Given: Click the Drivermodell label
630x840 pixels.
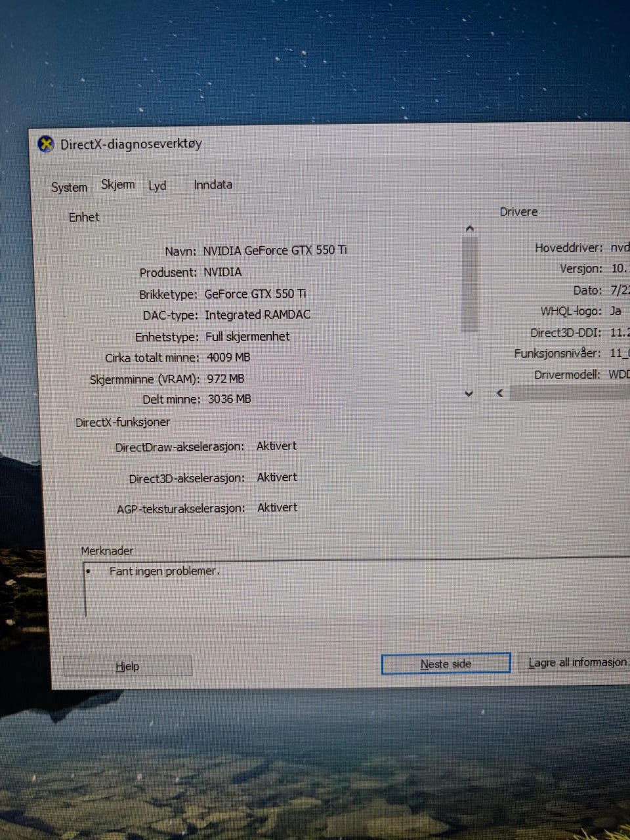Looking at the screenshot, I should point(568,374).
